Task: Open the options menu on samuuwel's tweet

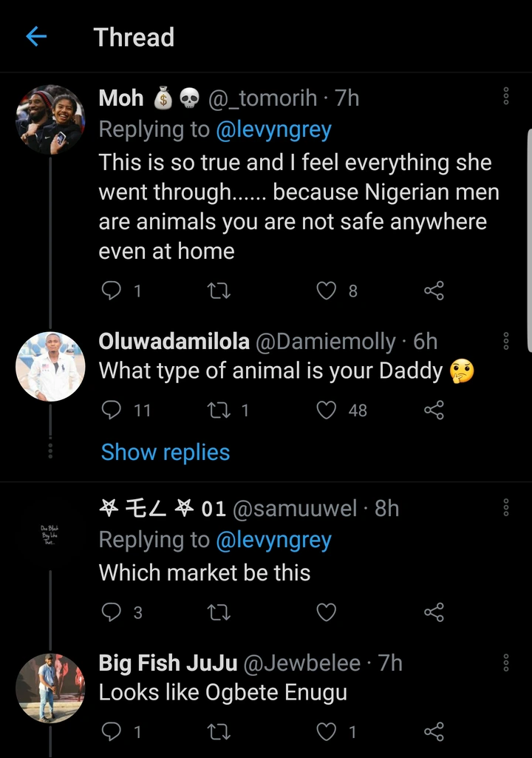Action: (x=506, y=507)
